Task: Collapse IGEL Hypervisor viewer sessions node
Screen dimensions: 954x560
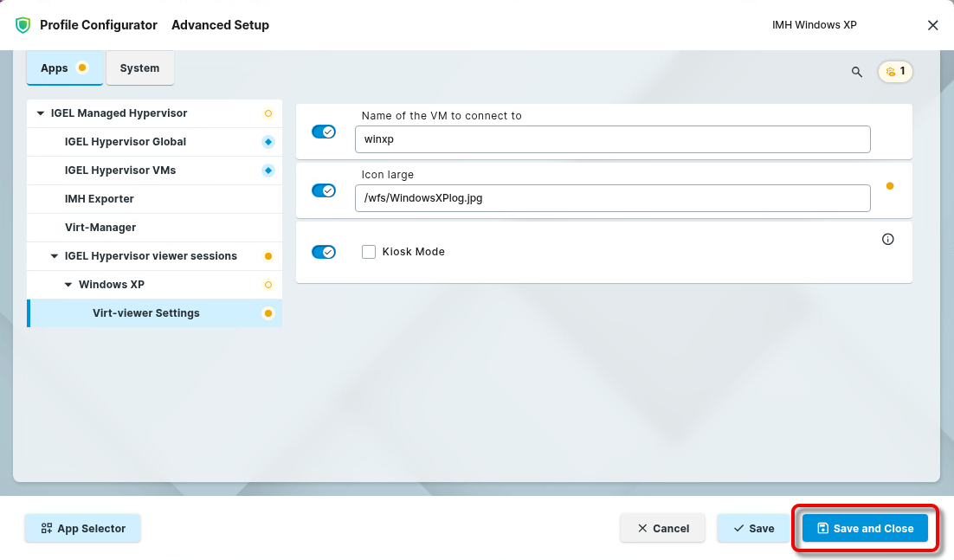Action: (55, 256)
